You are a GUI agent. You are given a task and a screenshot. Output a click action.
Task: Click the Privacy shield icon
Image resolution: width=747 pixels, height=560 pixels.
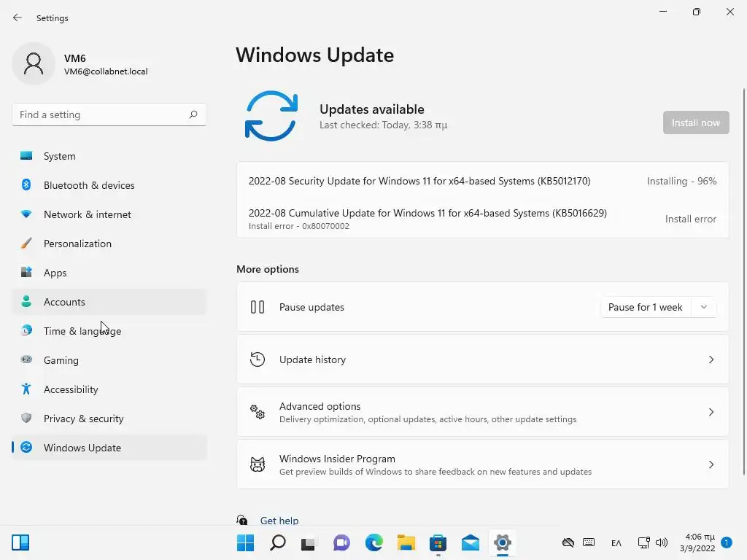tap(26, 418)
